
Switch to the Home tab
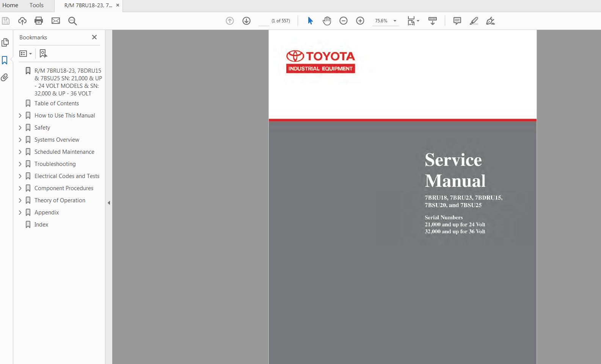[x=10, y=5]
